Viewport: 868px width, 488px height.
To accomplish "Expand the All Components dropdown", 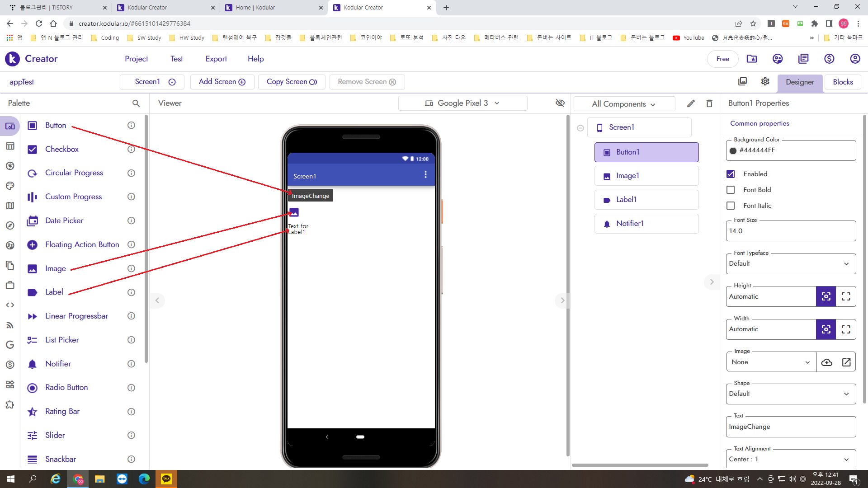I will tap(624, 104).
